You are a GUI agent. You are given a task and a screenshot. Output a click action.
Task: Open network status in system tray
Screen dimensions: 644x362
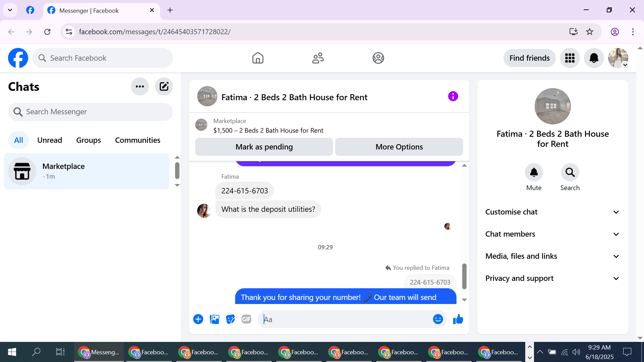tap(565, 352)
